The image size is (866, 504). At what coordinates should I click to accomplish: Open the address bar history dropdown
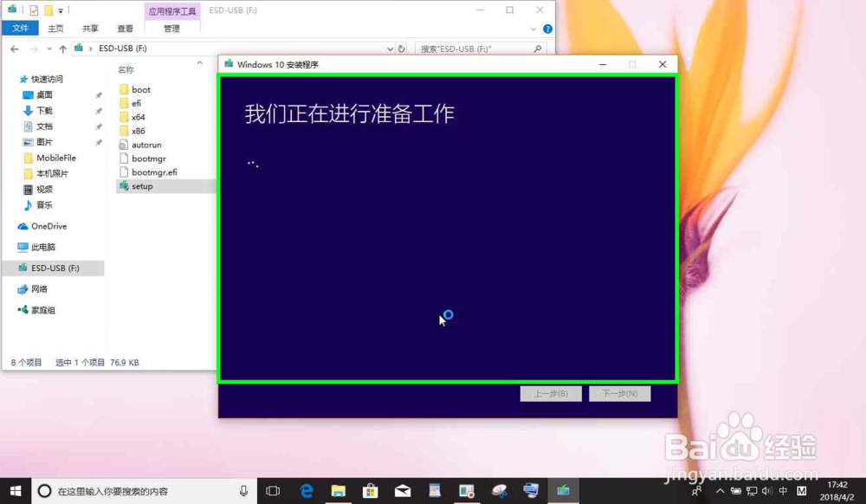(389, 48)
